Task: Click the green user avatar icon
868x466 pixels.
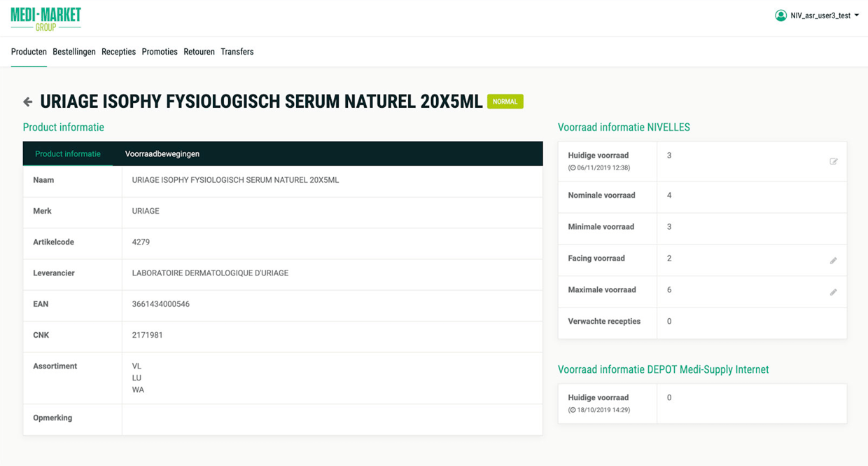Action: (x=779, y=15)
